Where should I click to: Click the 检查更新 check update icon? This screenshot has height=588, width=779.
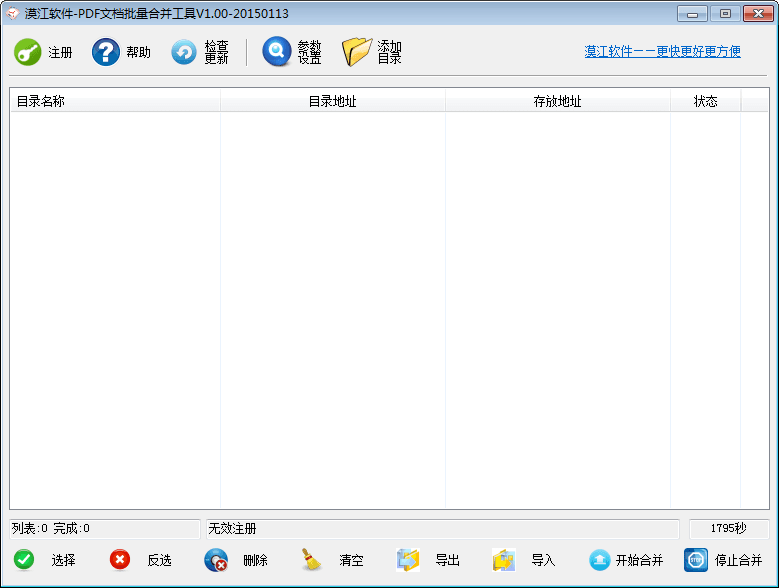pyautogui.click(x=184, y=52)
